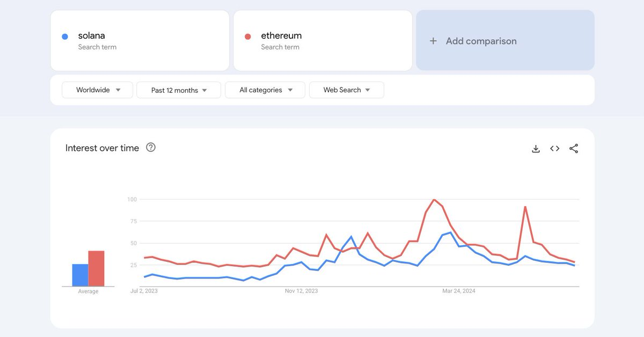This screenshot has height=337, width=644.
Task: Select the red ethereum average bar
Action: [x=96, y=268]
